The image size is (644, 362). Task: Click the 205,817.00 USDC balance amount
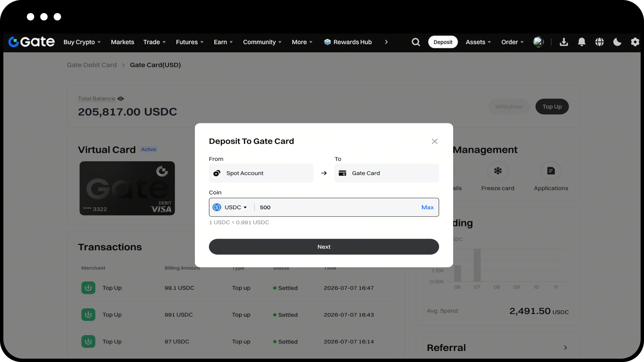(127, 112)
